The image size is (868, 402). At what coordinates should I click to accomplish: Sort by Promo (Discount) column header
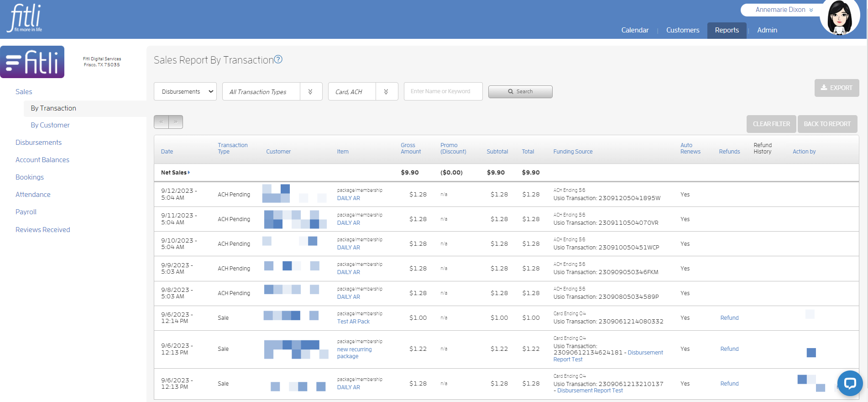click(x=453, y=148)
